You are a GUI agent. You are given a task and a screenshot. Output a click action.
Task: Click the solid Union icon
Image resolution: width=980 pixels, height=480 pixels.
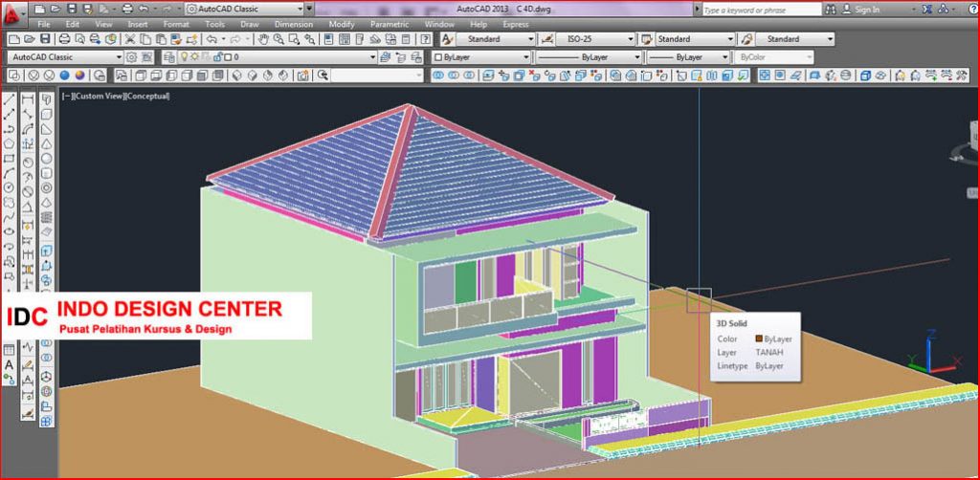coord(438,76)
